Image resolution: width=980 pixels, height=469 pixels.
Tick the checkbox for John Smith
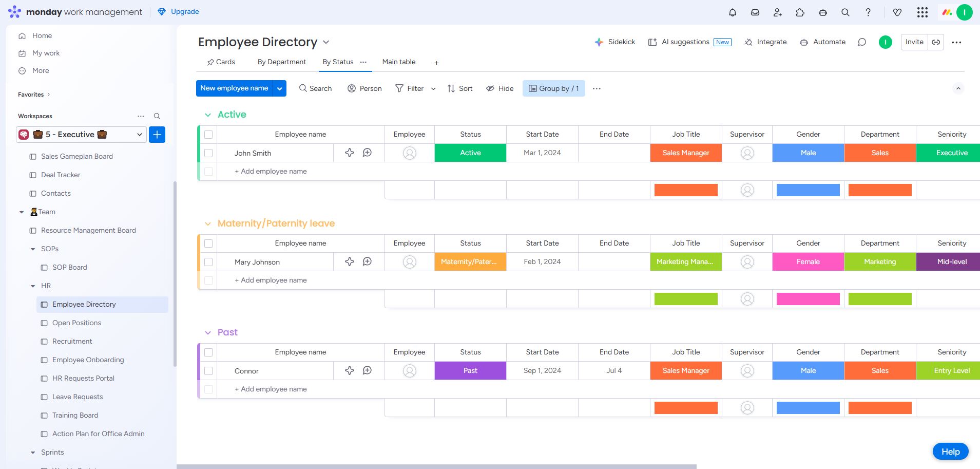click(208, 153)
